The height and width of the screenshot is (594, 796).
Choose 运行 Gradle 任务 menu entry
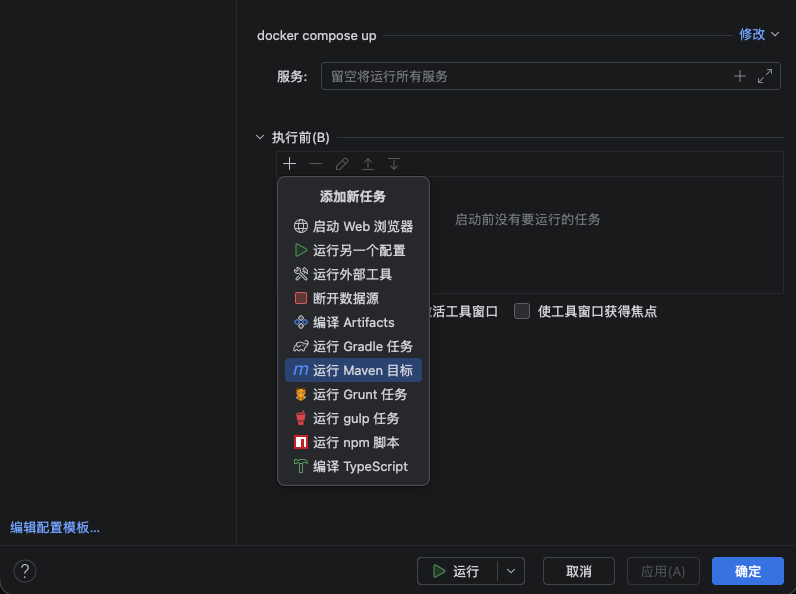click(353, 346)
